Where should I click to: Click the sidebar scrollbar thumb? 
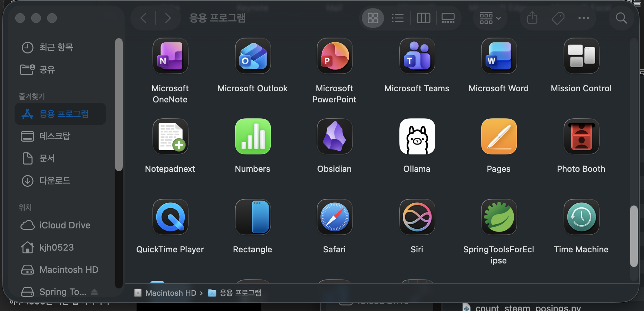click(119, 104)
